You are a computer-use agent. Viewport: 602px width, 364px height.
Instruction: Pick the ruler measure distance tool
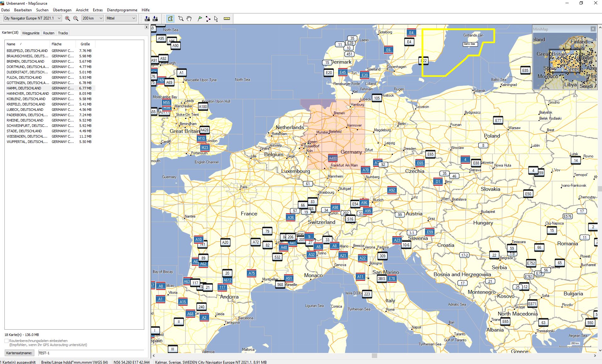point(227,19)
